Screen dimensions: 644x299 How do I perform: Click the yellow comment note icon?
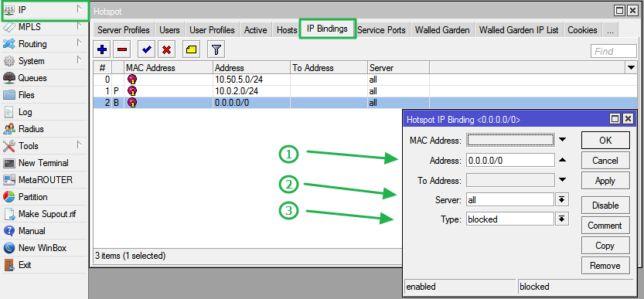[192, 50]
